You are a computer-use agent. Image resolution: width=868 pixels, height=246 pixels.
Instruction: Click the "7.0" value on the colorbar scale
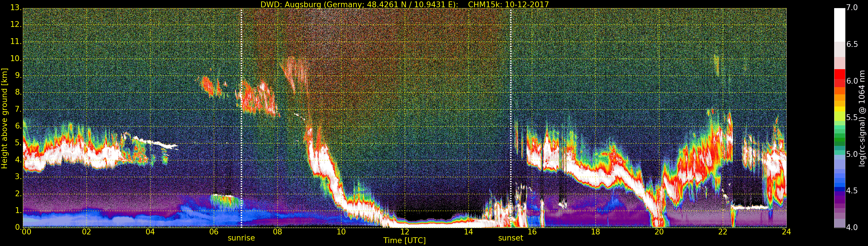(x=852, y=8)
